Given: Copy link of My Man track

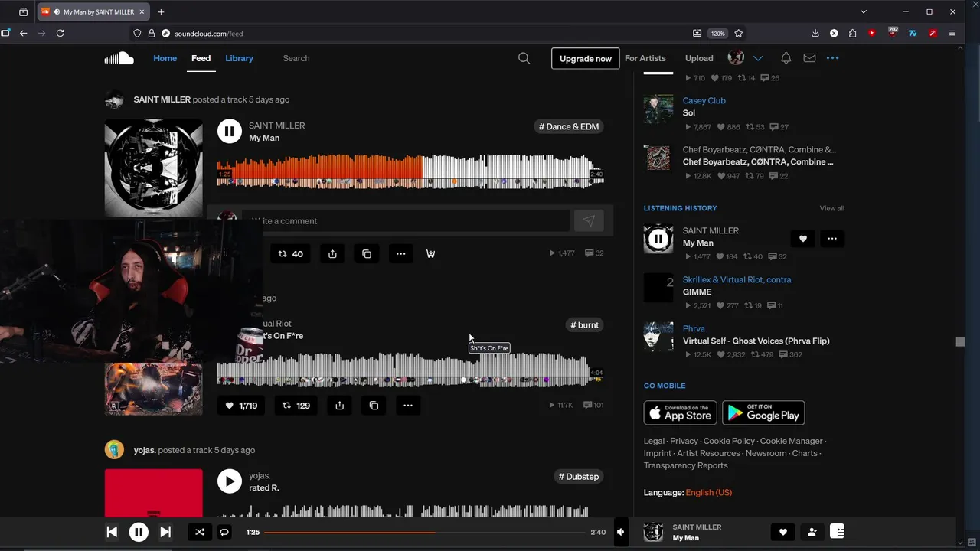Looking at the screenshot, I should point(367,254).
